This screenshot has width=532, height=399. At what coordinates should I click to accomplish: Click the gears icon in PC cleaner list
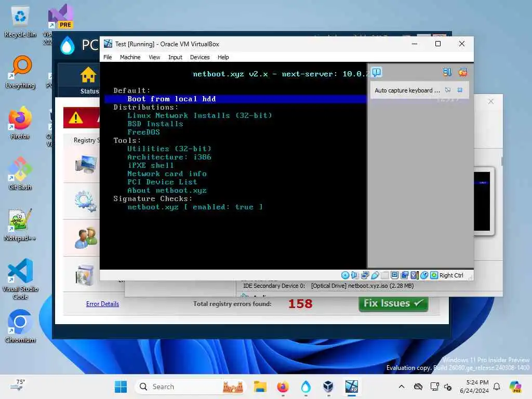tap(86, 201)
